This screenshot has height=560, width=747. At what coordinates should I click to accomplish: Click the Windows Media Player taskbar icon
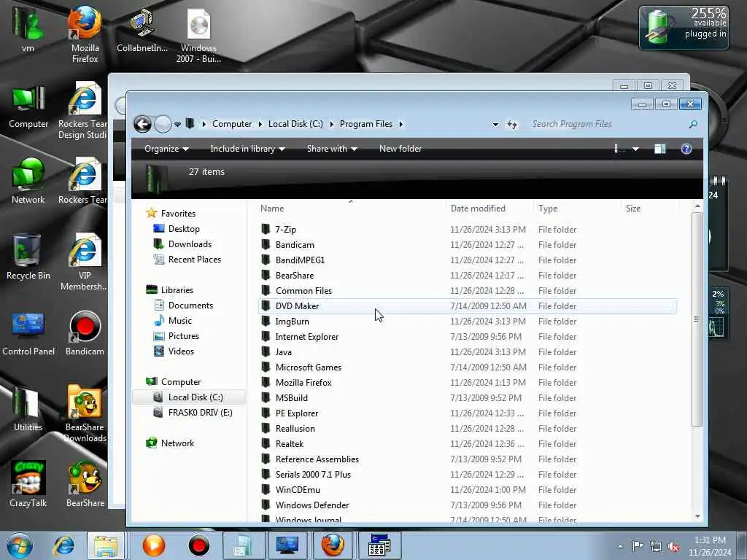pyautogui.click(x=154, y=545)
